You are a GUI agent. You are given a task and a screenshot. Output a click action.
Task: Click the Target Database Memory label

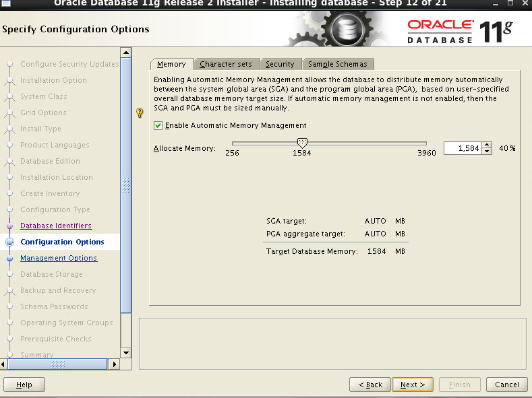(312, 251)
